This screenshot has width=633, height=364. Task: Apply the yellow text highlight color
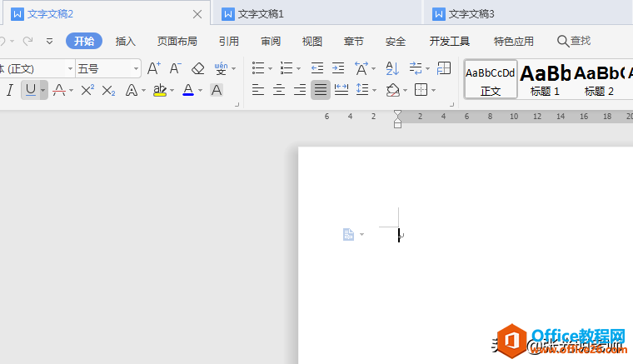point(160,90)
